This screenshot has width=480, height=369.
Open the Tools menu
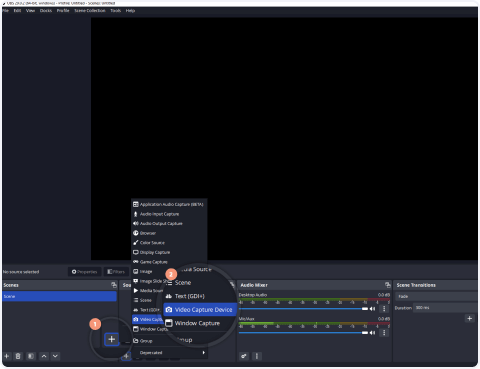point(116,11)
